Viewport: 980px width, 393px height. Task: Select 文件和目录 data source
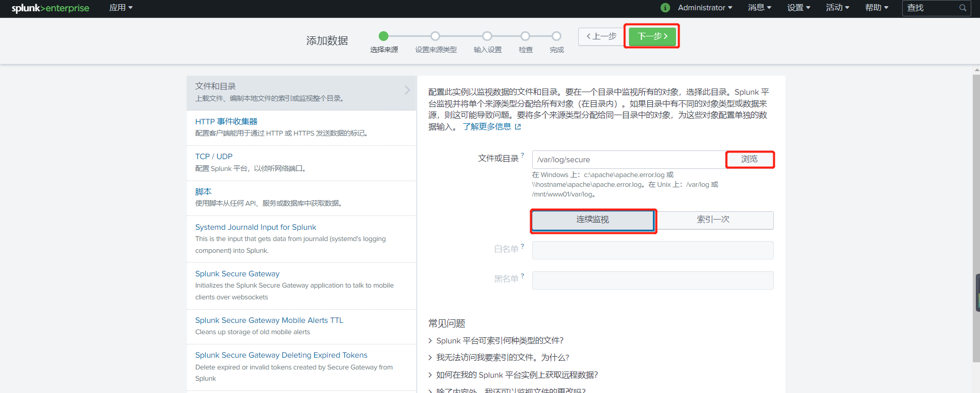(301, 93)
